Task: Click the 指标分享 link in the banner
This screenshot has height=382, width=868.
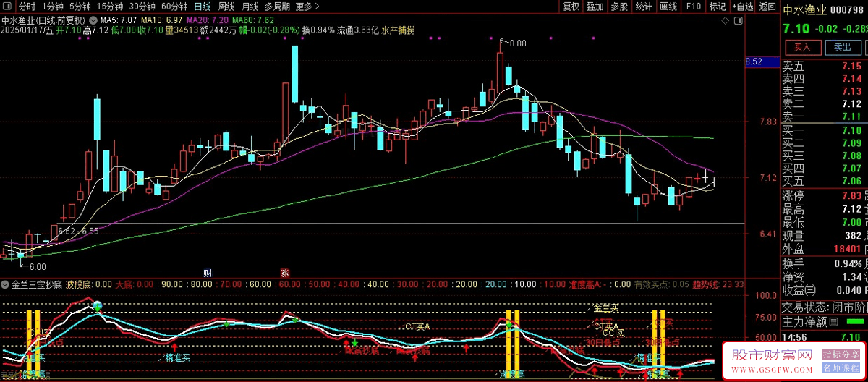Action: 840,355
